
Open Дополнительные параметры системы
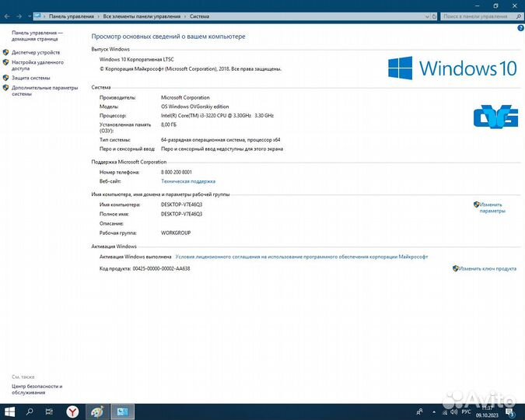45,91
